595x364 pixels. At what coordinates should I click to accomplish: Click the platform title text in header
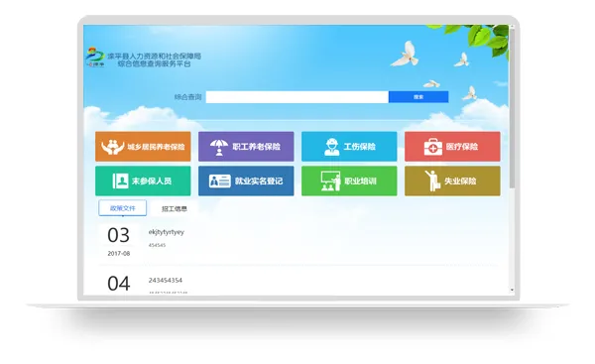tap(155, 60)
